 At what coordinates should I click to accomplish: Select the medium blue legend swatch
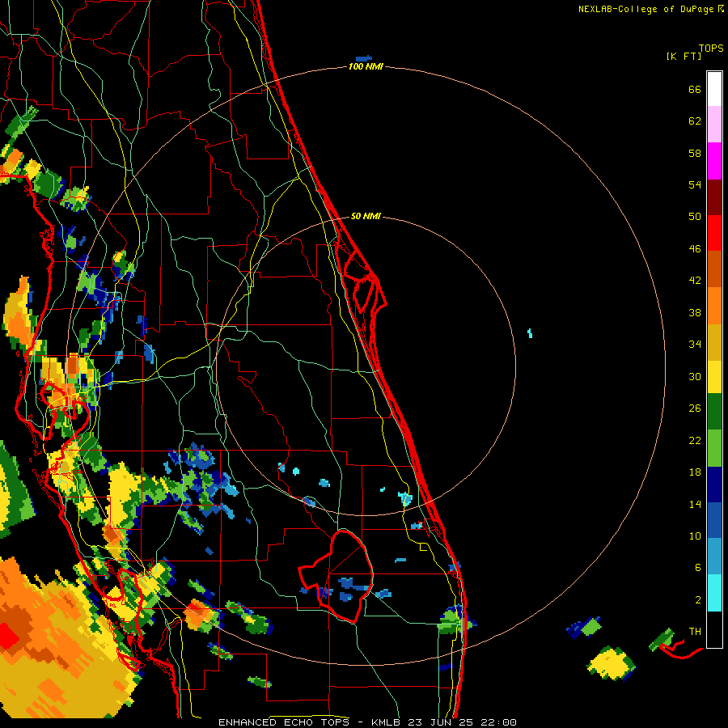714,520
